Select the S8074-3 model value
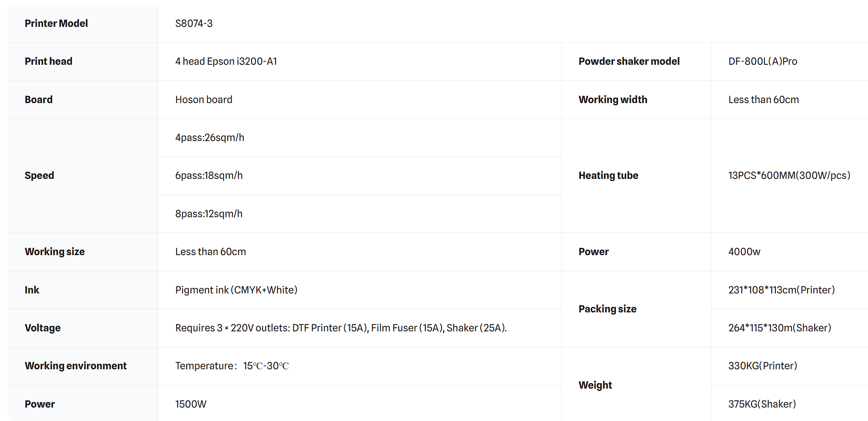 [x=194, y=23]
